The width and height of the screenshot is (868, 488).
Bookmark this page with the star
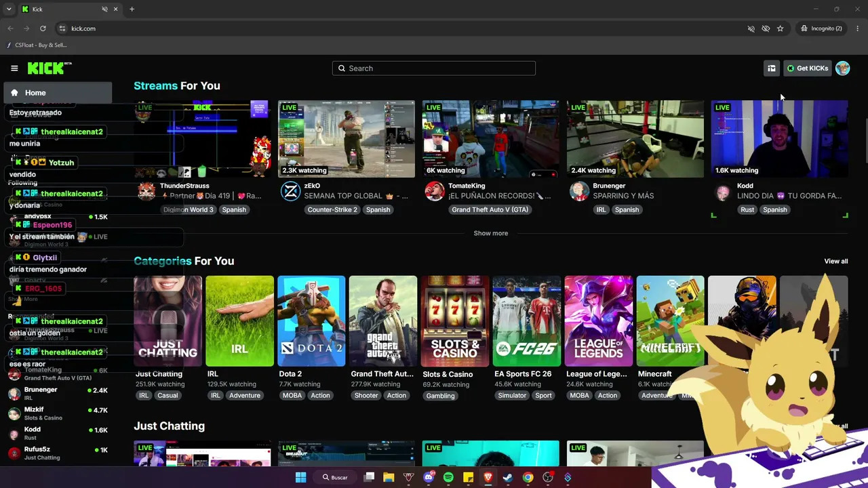click(x=781, y=28)
